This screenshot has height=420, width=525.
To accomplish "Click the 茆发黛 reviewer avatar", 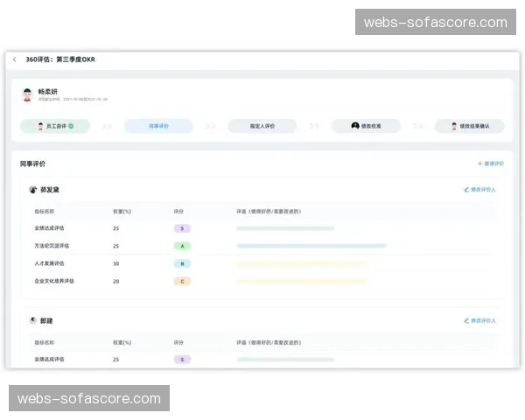I will 33,190.
